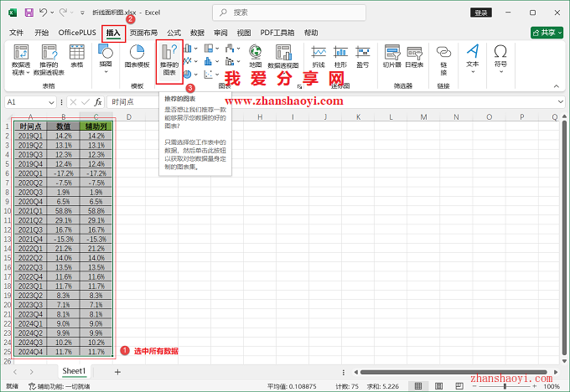
Task: Open the 共享 share dropdown
Action: click(547, 33)
